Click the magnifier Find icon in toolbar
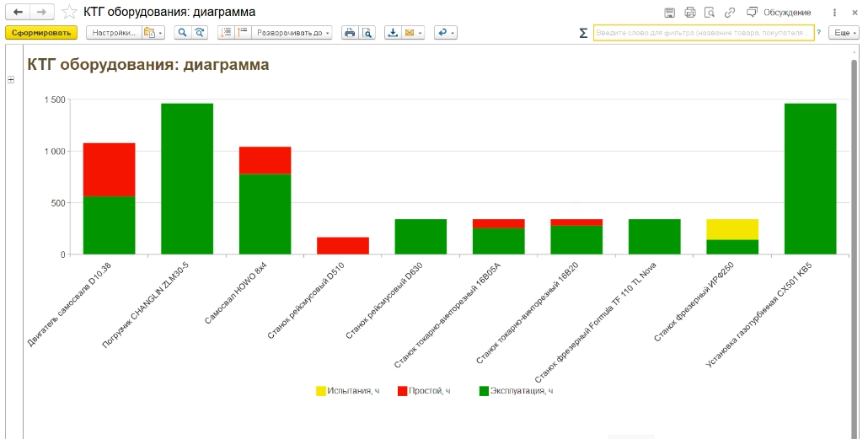 pyautogui.click(x=182, y=33)
